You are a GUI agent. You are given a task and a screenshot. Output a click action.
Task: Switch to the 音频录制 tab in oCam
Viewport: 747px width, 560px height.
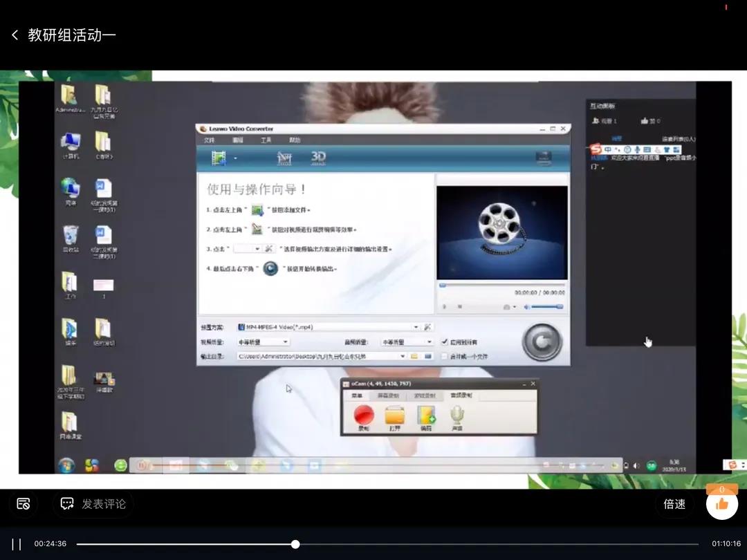tap(461, 395)
